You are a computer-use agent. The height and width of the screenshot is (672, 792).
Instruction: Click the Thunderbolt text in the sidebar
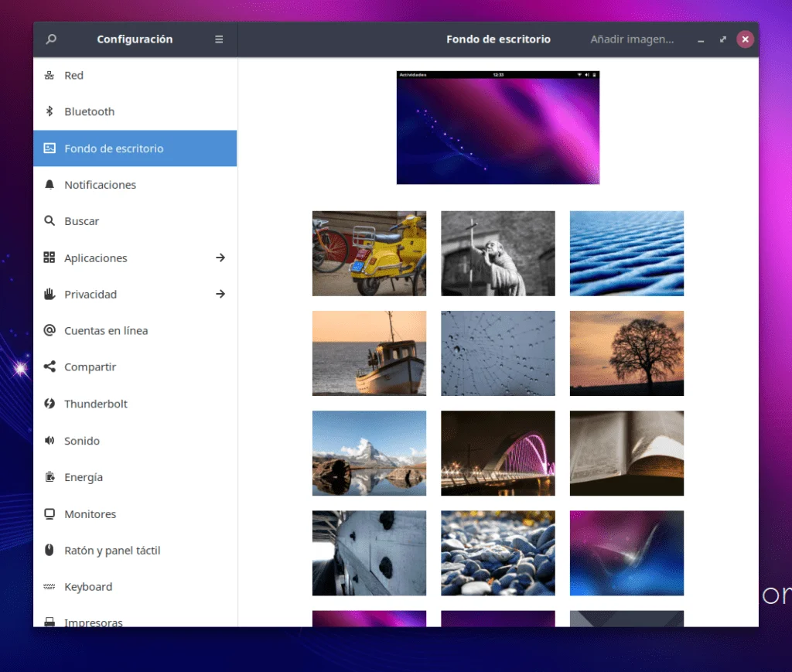95,404
